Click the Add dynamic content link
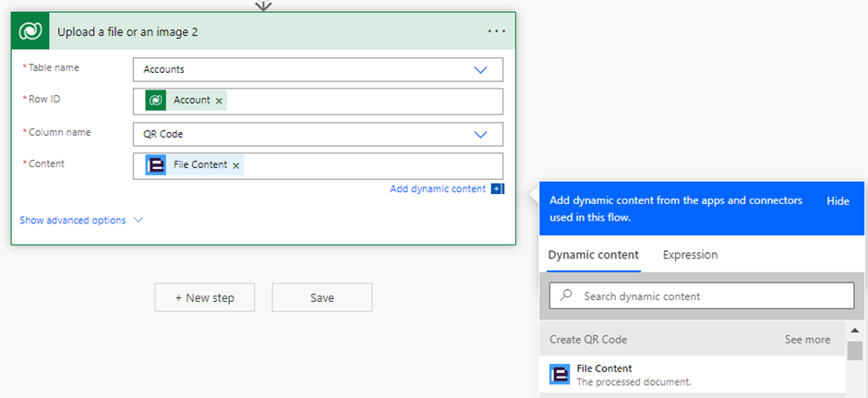The image size is (868, 398). (x=437, y=189)
